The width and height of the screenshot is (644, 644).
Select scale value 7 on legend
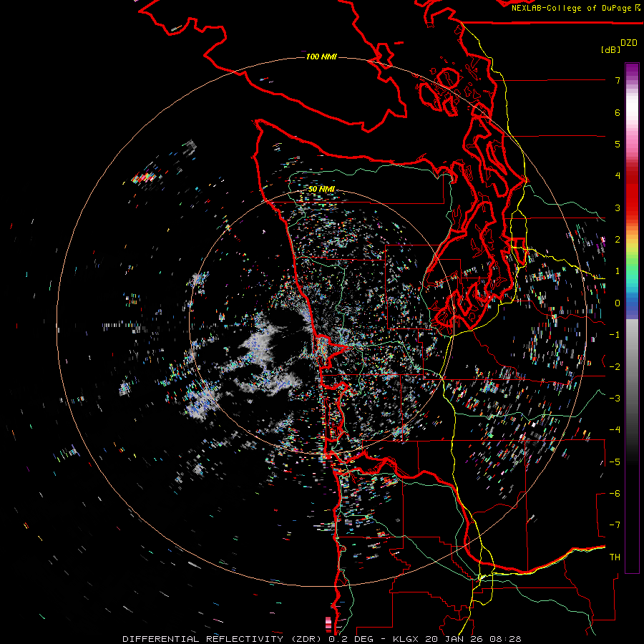pyautogui.click(x=618, y=80)
